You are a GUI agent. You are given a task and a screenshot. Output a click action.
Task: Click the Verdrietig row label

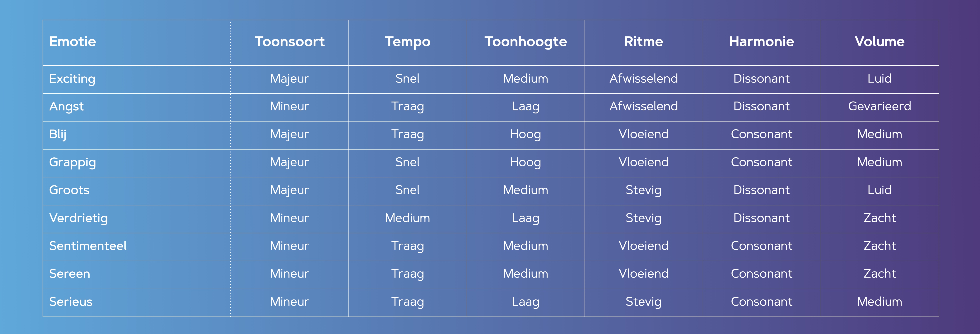[x=78, y=218]
